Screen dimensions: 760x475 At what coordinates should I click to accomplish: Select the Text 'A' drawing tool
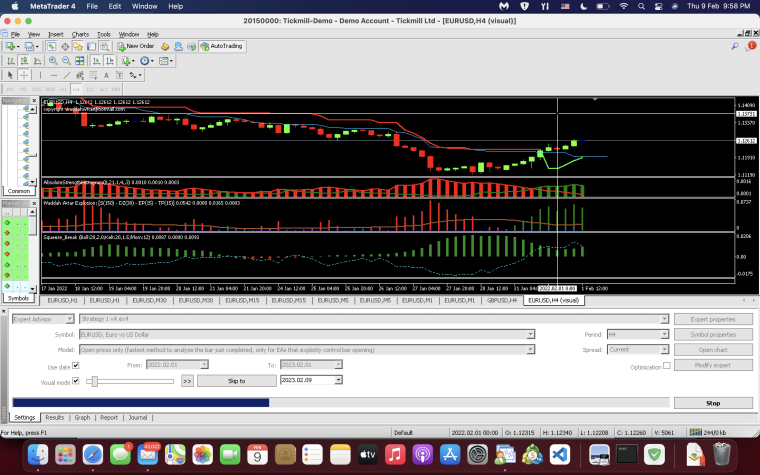point(106,75)
